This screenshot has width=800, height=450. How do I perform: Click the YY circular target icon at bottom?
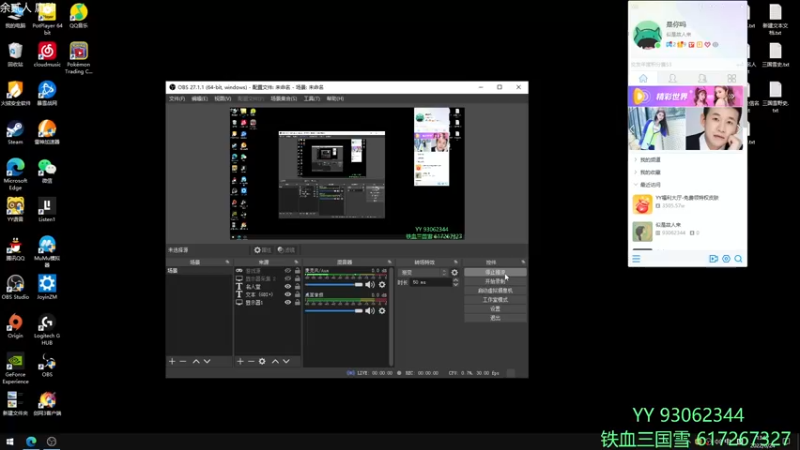[726, 259]
